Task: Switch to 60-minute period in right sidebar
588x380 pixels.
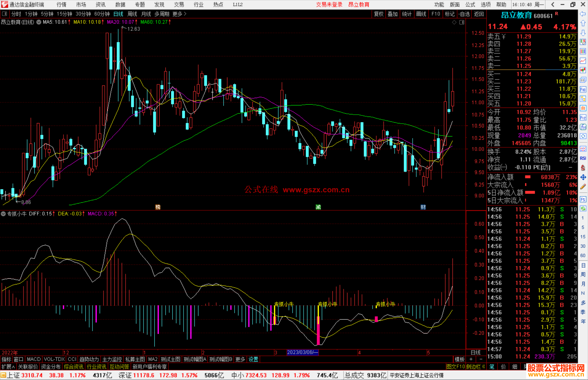Action: (x=583, y=256)
